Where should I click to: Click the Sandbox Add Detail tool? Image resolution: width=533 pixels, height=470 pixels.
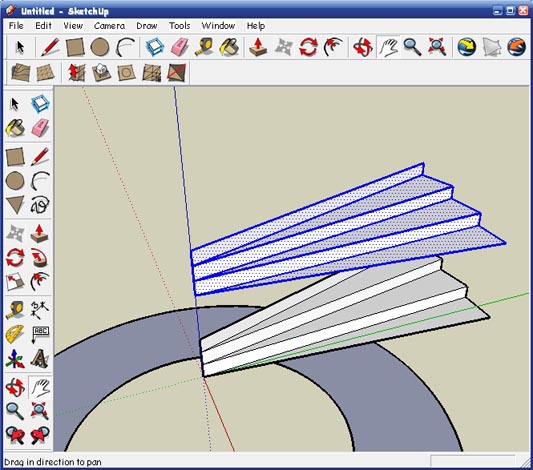click(152, 72)
